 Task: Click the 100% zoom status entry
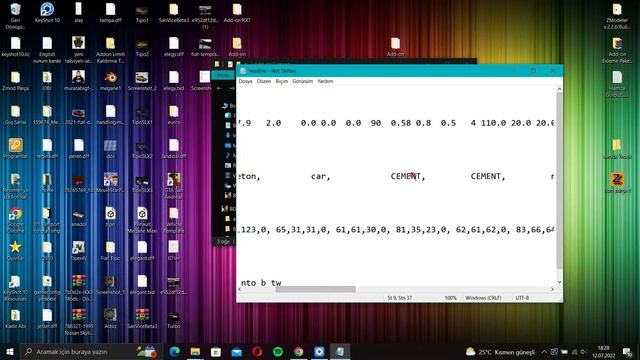(451, 298)
